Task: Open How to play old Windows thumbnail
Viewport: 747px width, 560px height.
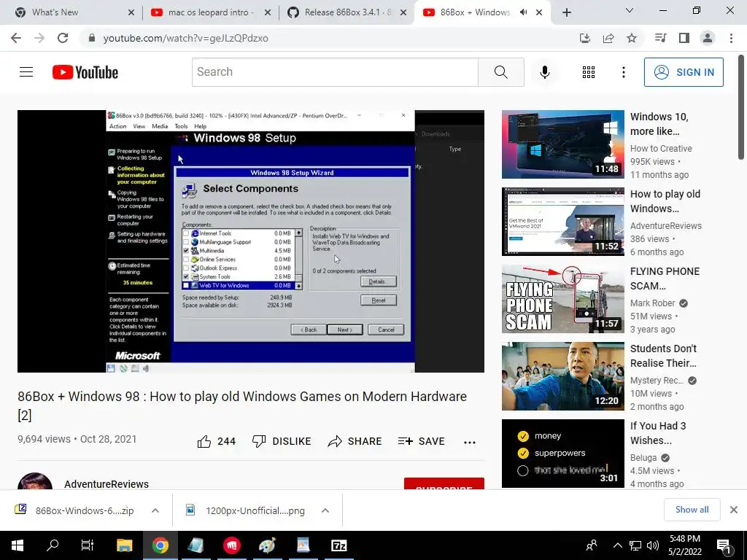Action: (x=562, y=222)
